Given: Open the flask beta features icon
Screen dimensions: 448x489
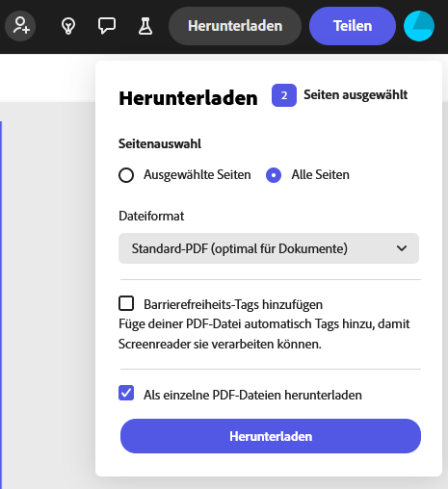Looking at the screenshot, I should click(x=145, y=26).
